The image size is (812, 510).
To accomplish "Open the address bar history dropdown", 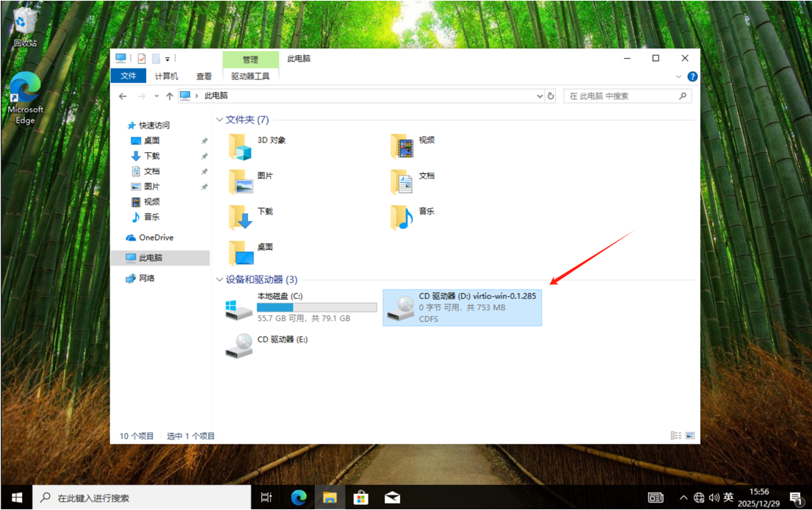I will click(540, 96).
